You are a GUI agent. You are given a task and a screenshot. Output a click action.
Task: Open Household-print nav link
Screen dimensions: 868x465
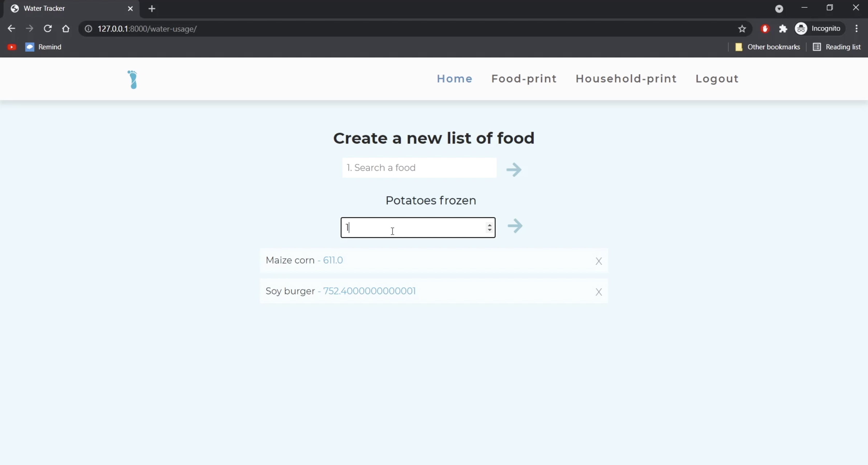[x=626, y=79]
